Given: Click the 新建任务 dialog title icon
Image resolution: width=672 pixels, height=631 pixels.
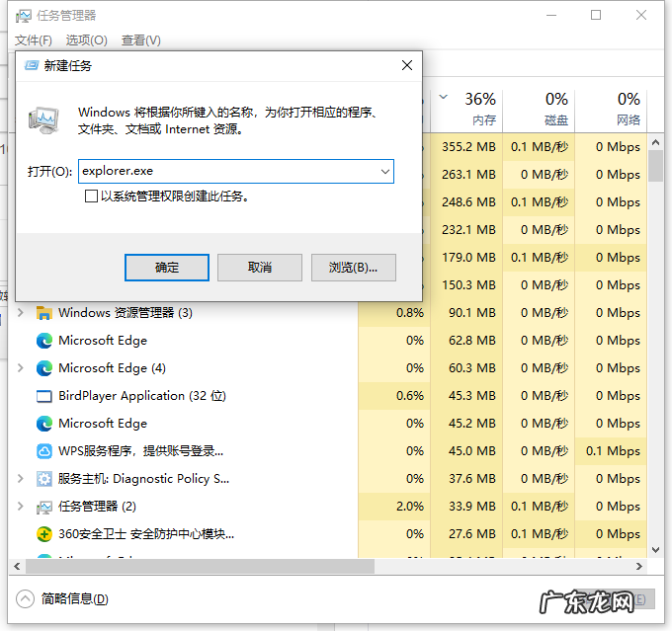Looking at the screenshot, I should (32, 65).
